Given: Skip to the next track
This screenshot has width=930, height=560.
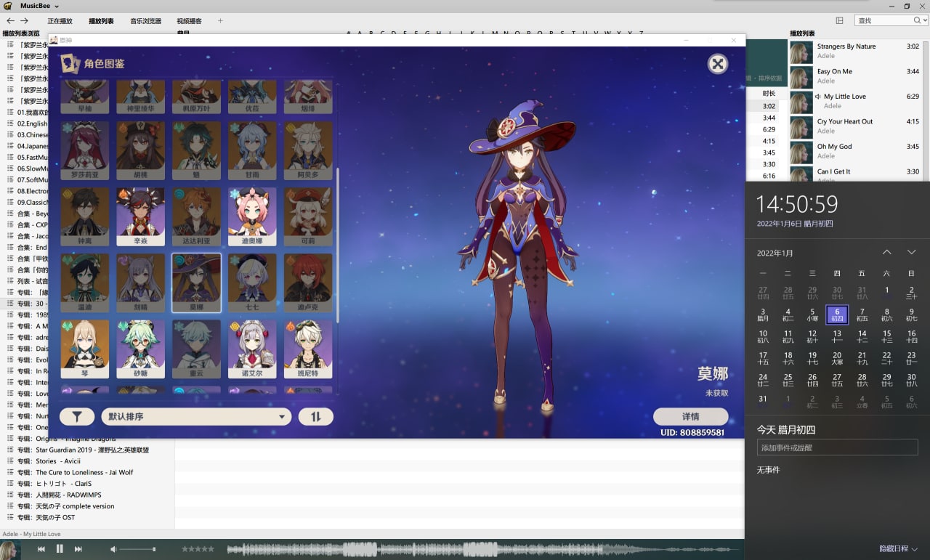Looking at the screenshot, I should (78, 549).
